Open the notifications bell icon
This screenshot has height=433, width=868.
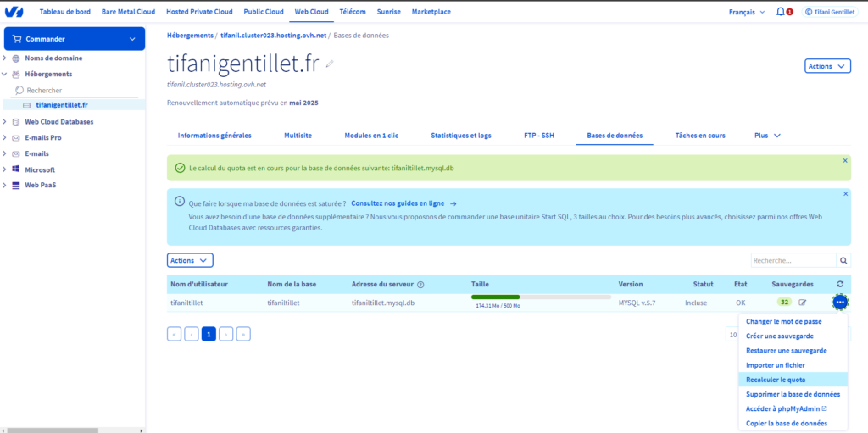[780, 12]
